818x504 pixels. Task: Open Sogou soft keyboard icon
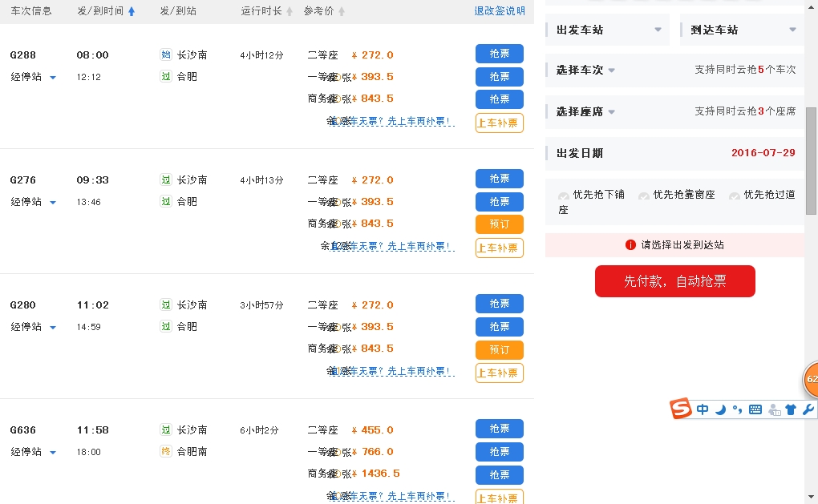coord(755,409)
